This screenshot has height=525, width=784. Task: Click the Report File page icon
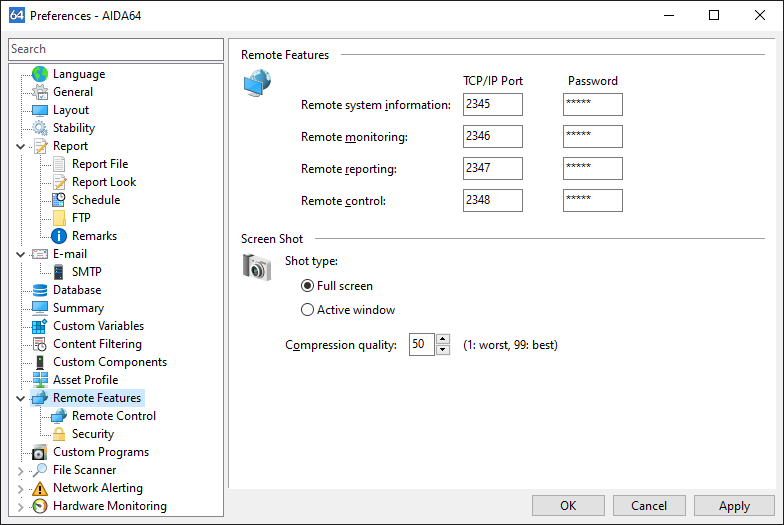(x=59, y=164)
